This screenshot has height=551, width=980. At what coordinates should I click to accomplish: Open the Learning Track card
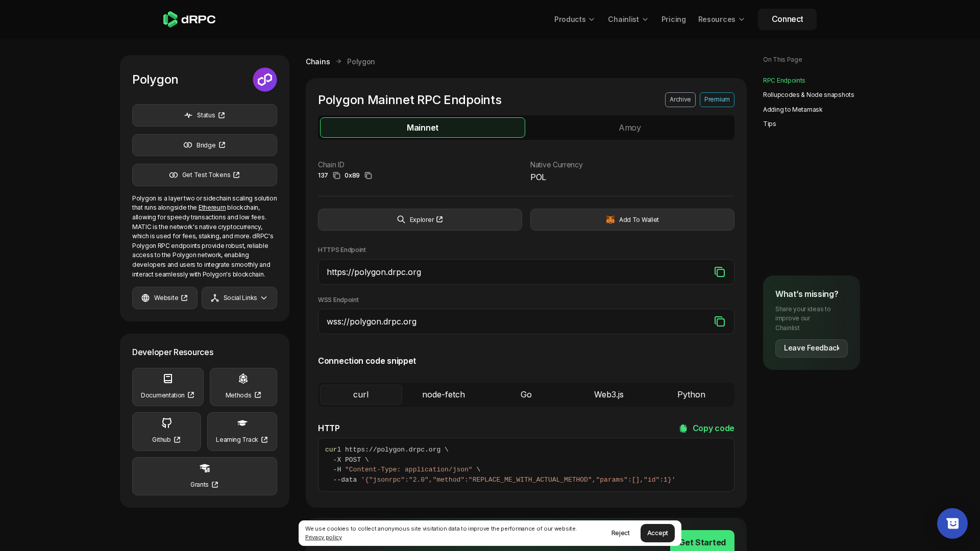tap(242, 432)
